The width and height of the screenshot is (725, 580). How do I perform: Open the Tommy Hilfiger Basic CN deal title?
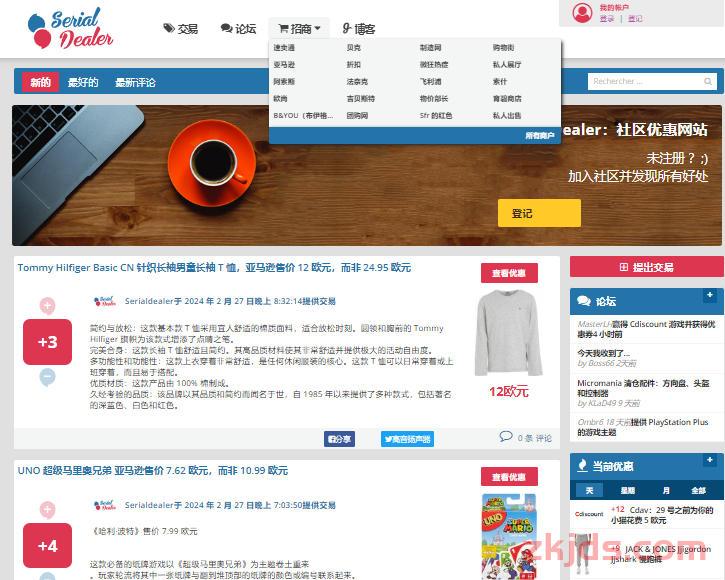point(214,267)
